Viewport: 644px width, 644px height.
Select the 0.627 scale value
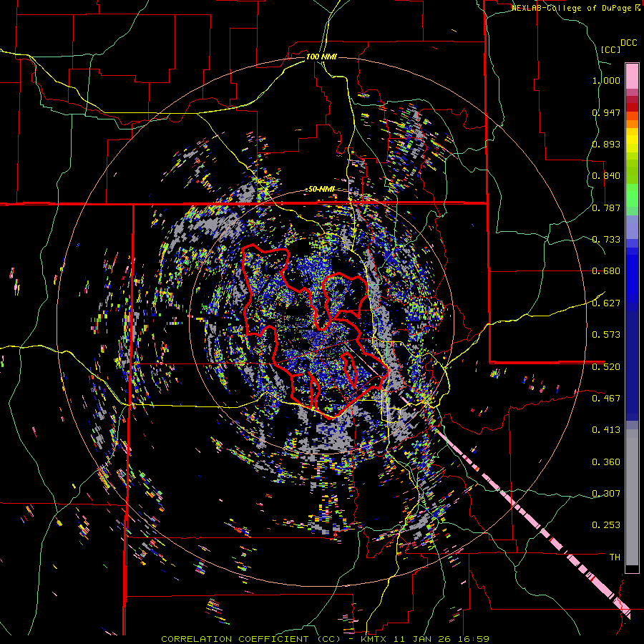(606, 303)
